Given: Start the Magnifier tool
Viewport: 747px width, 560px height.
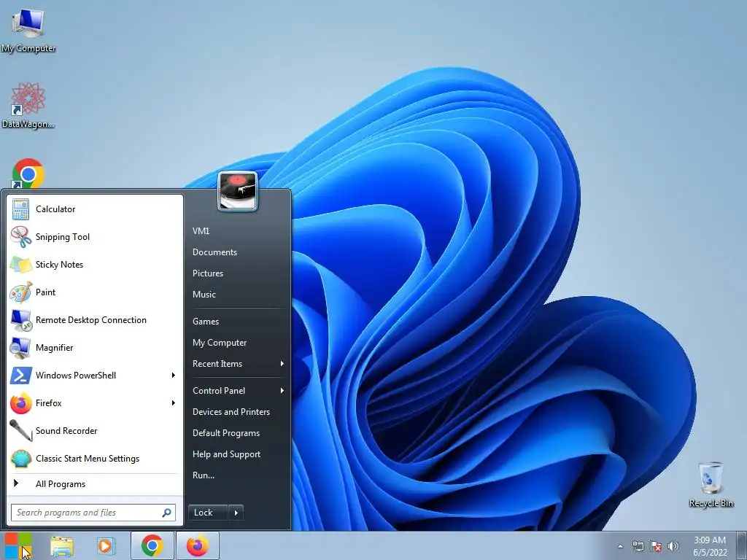Looking at the screenshot, I should click(x=95, y=348).
